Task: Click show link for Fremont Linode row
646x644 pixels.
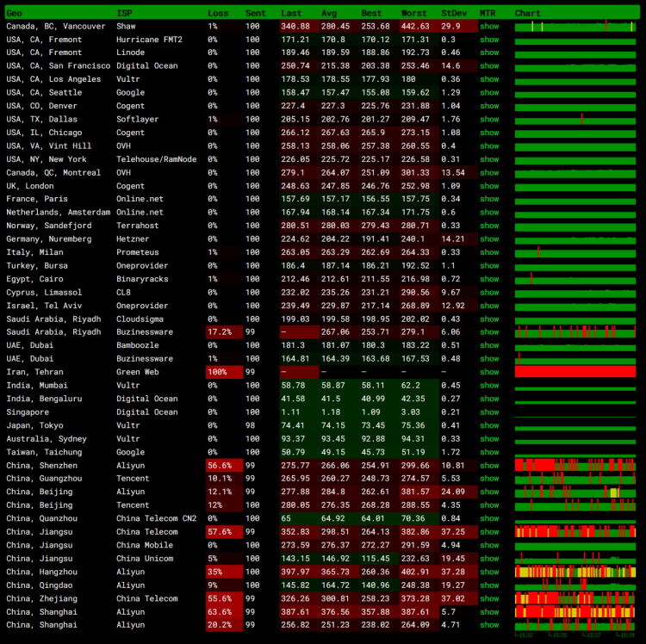Action: [489, 53]
